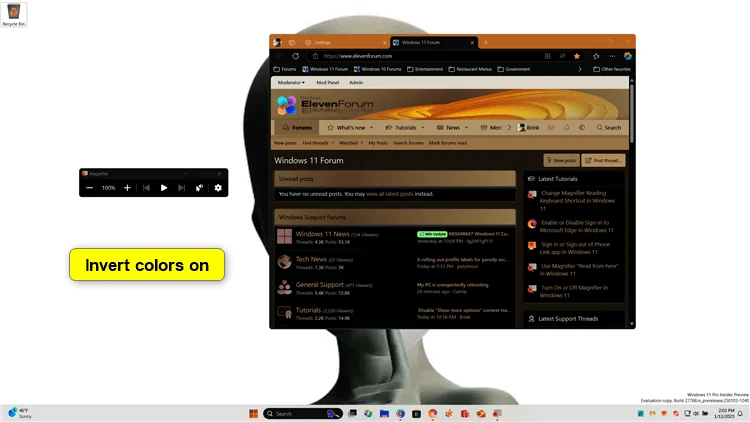Expand Tutorials dropdown arrow

click(x=423, y=128)
